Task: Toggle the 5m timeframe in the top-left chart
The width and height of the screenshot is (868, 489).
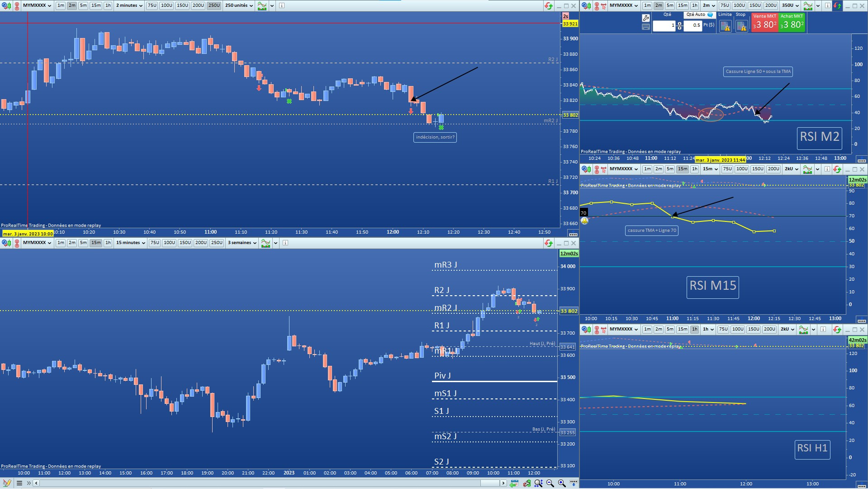Action: click(x=83, y=5)
